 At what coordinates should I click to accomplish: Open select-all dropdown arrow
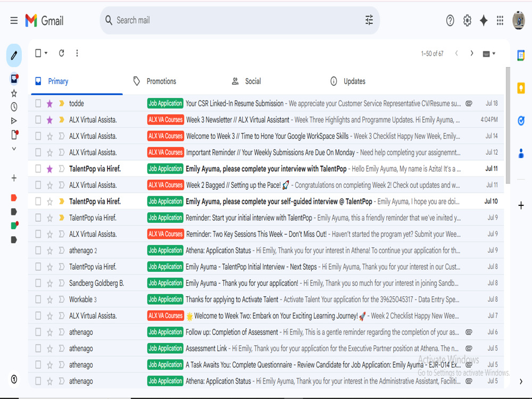[x=46, y=53]
